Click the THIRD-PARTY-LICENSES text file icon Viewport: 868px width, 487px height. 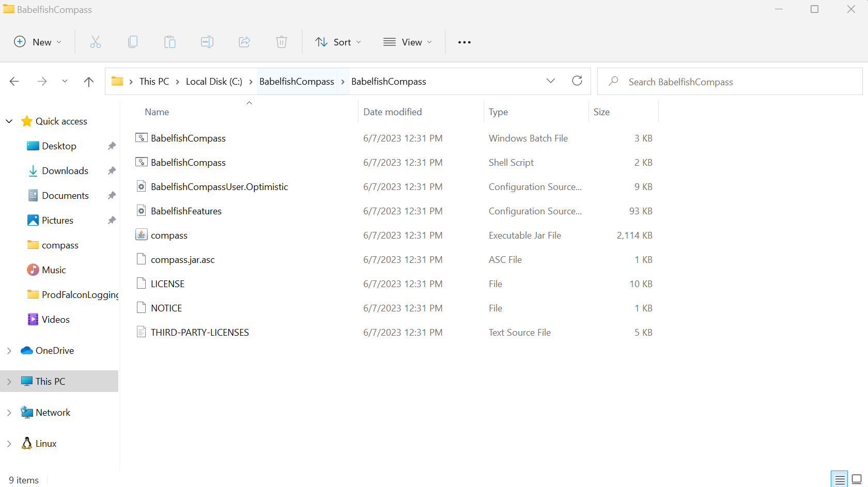click(x=141, y=332)
